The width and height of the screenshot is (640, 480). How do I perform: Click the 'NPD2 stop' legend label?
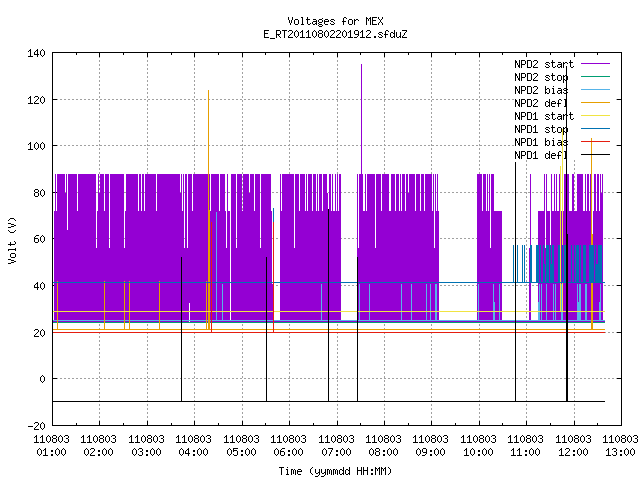click(541, 77)
